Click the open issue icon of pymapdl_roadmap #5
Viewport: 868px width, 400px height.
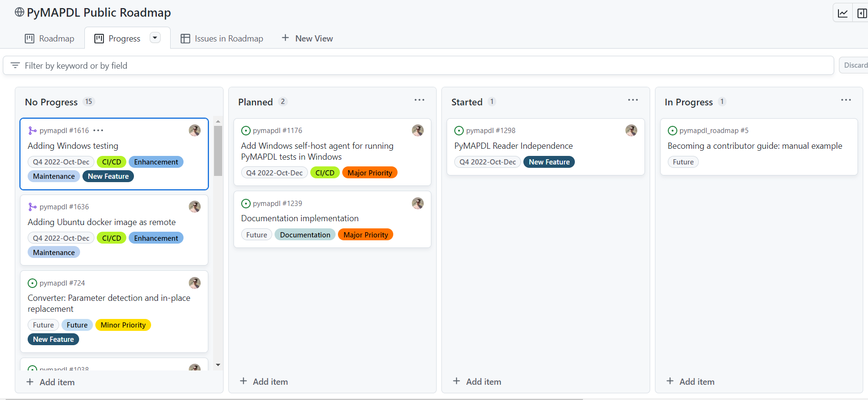point(673,131)
